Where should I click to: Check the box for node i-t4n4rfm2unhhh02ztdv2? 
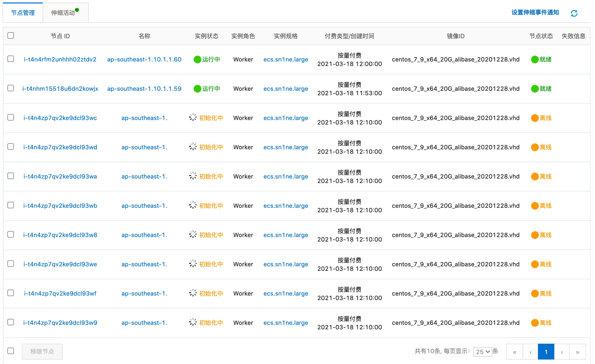point(11,59)
